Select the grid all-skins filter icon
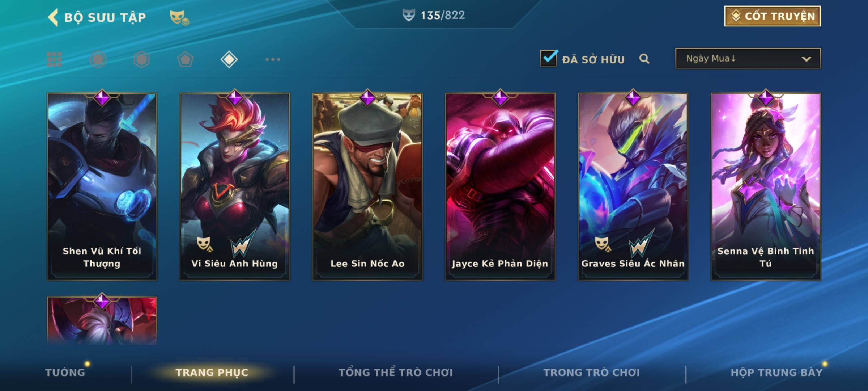Image resolution: width=868 pixels, height=391 pixels. (54, 59)
